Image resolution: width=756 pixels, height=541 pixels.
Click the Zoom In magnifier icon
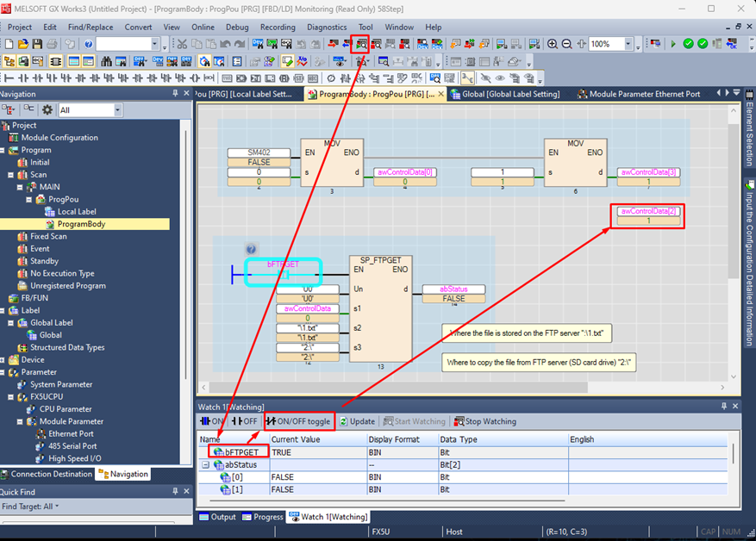553,44
